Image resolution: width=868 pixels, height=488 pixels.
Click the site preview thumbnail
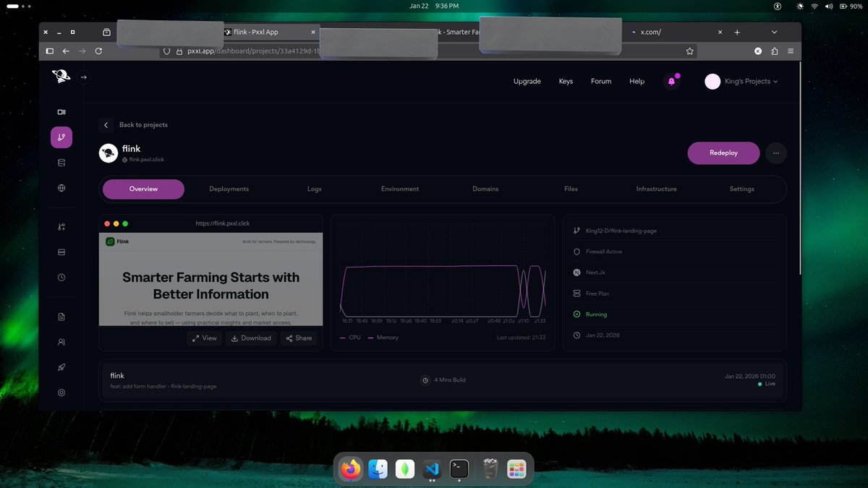[x=211, y=278]
